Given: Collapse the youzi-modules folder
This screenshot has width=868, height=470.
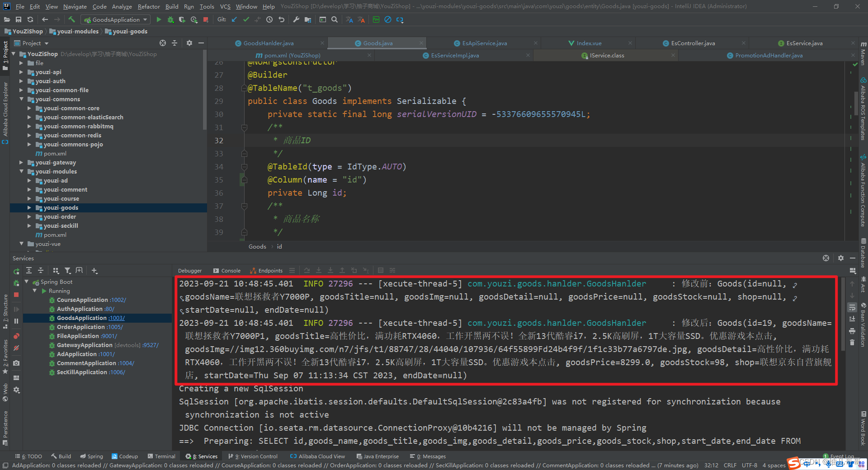Looking at the screenshot, I should point(21,171).
